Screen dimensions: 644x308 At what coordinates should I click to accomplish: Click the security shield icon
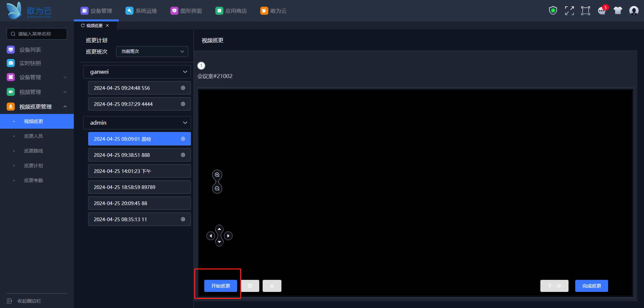(x=553, y=11)
